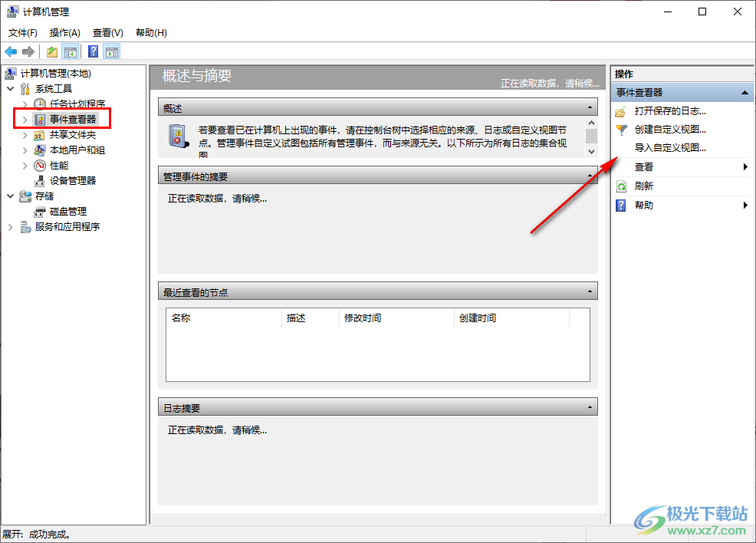Collapse the 存储 tree node
The image size is (756, 543).
pyautogui.click(x=11, y=196)
